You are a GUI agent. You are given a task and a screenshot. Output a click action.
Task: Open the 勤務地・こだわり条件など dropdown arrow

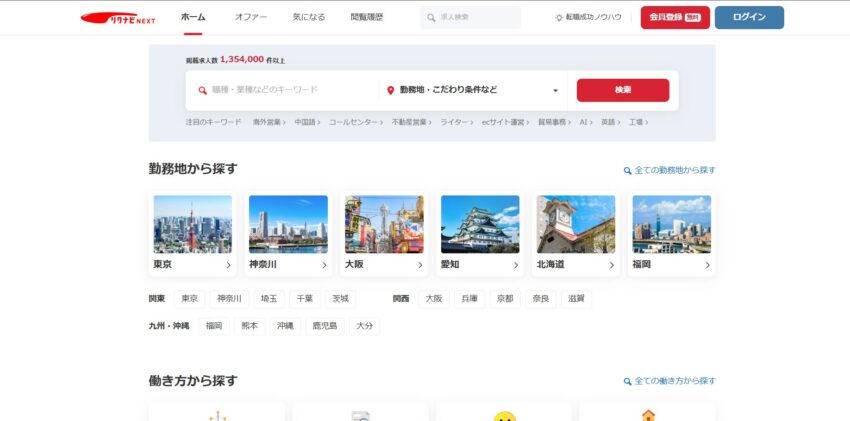[555, 90]
